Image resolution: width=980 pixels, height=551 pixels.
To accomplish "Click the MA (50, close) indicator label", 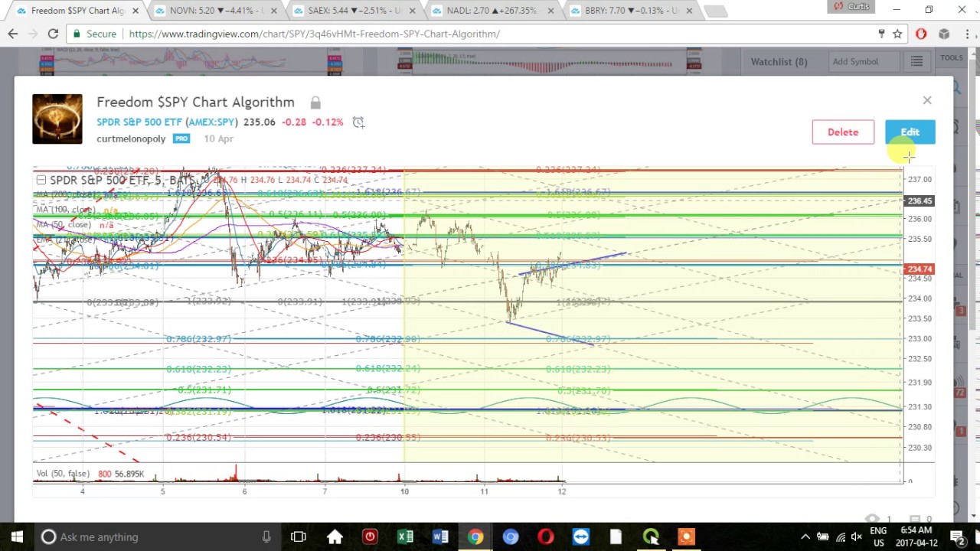I will [64, 225].
